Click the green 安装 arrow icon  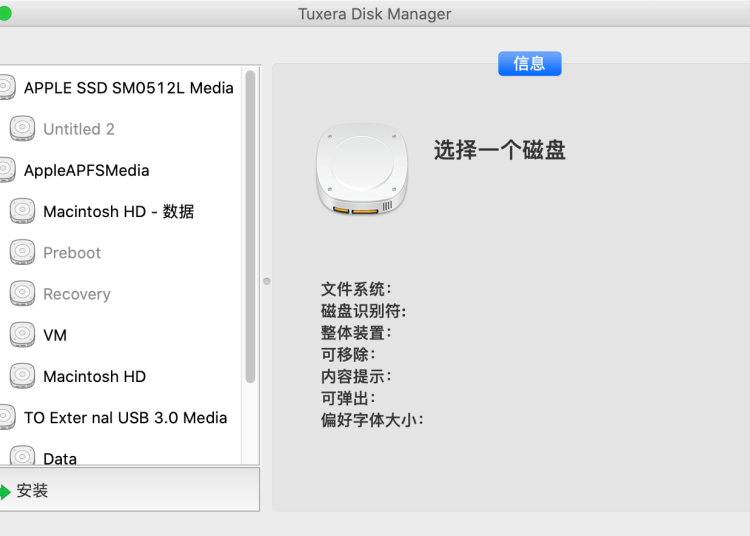coord(5,491)
